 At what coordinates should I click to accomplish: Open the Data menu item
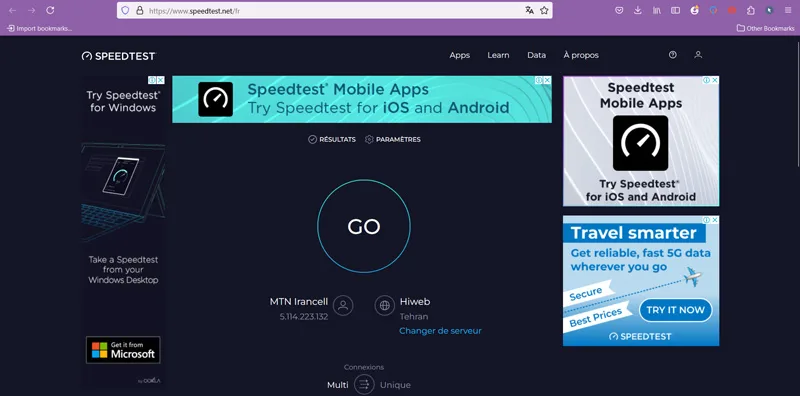coord(536,55)
